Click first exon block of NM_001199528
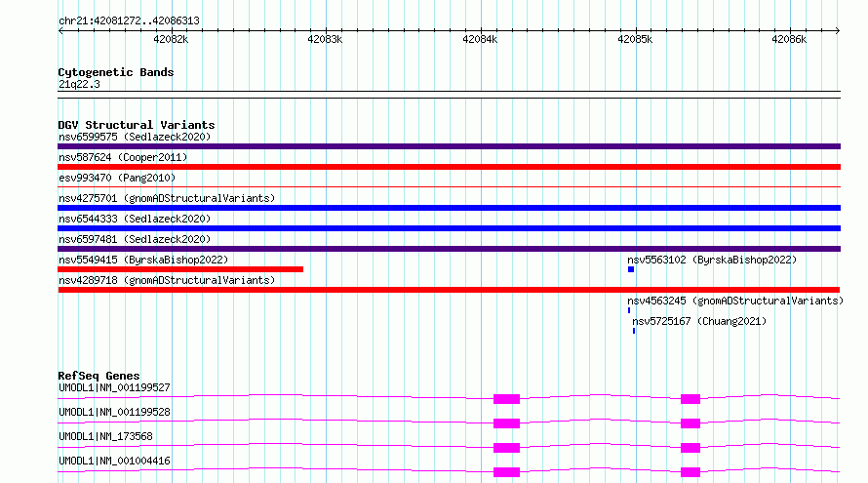The height and width of the screenshot is (483, 868). pos(506,423)
